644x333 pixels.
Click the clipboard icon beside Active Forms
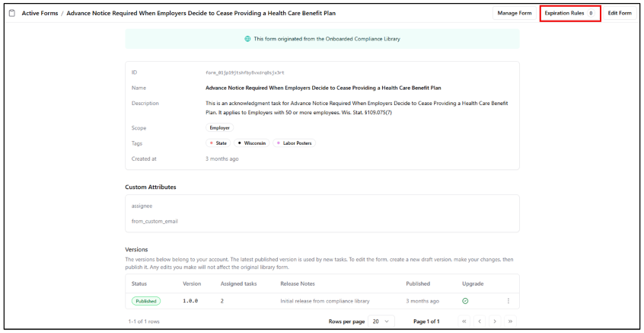(12, 13)
